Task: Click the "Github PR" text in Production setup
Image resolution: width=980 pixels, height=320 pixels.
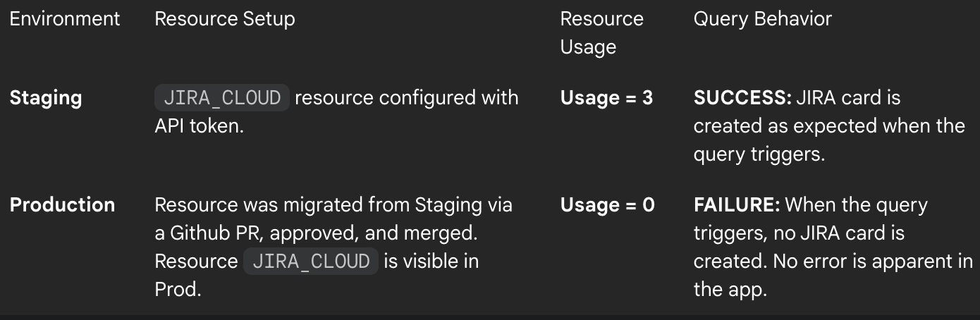Action: 210,233
